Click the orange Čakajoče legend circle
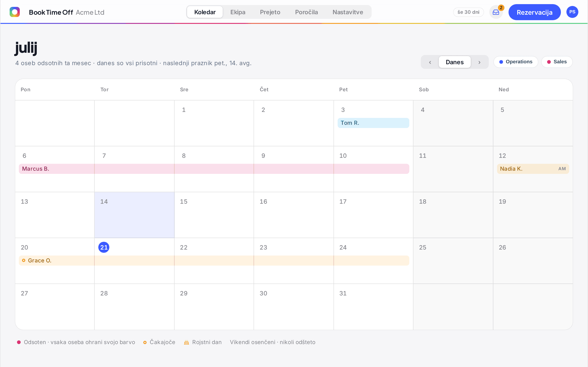The height and width of the screenshot is (367, 588). coord(145,342)
